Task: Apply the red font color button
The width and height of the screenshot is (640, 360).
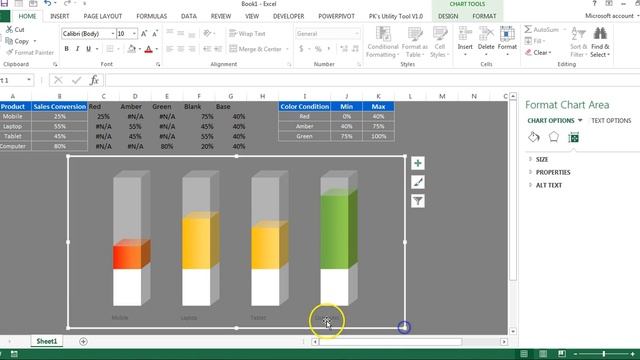Action: pos(149,49)
